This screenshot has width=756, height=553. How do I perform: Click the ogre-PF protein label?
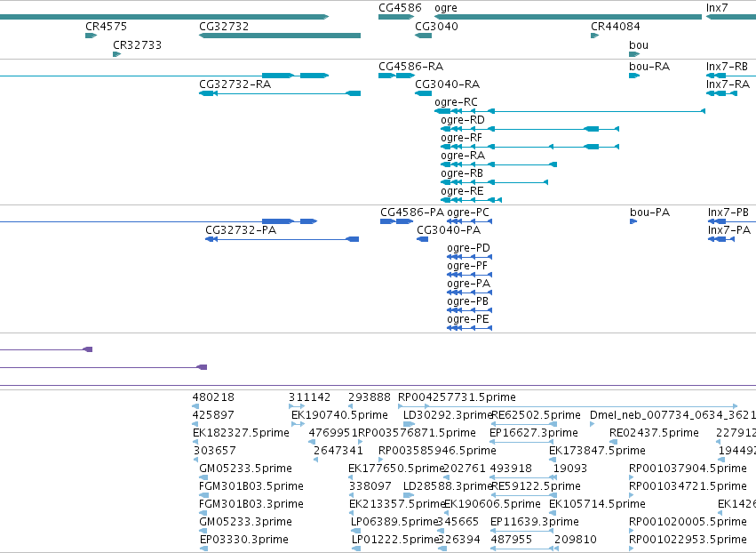click(x=467, y=266)
